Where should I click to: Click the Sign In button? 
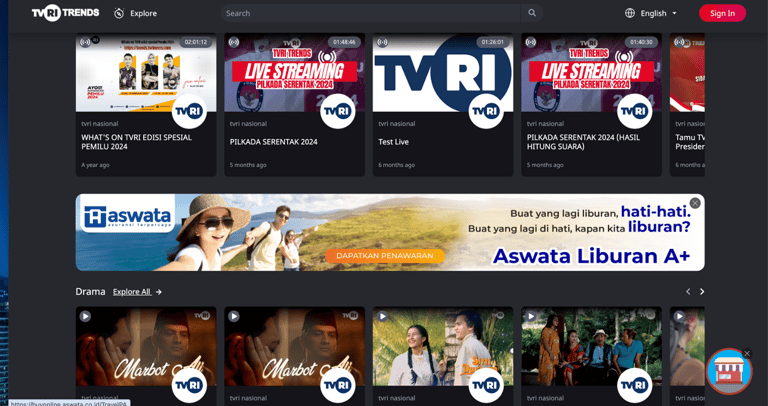click(722, 13)
